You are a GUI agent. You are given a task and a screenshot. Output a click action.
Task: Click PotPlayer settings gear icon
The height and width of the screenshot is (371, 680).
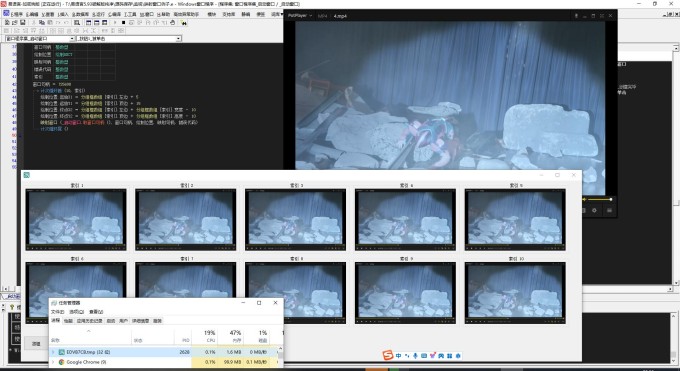tap(594, 210)
